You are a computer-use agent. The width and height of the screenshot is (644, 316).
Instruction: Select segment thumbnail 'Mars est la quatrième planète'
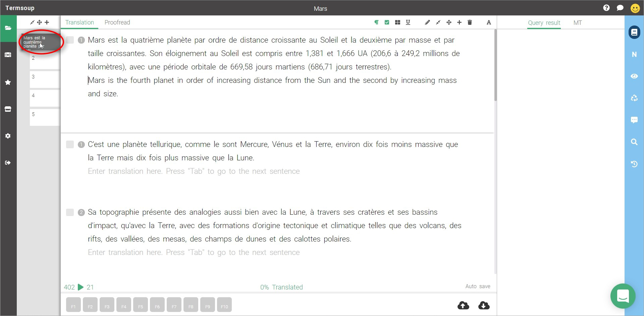41,42
